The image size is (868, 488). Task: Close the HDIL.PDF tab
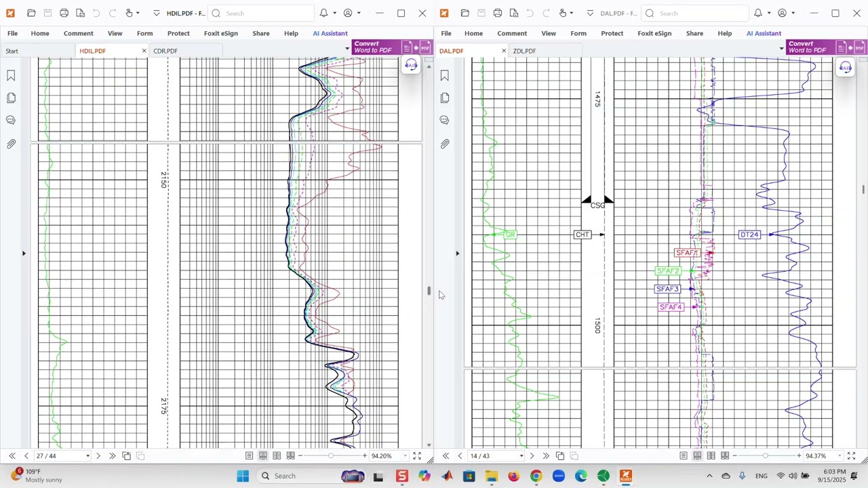pyautogui.click(x=144, y=51)
